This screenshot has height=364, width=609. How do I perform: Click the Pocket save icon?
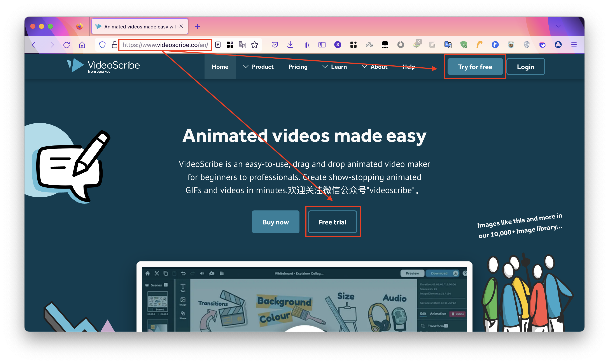(x=275, y=45)
